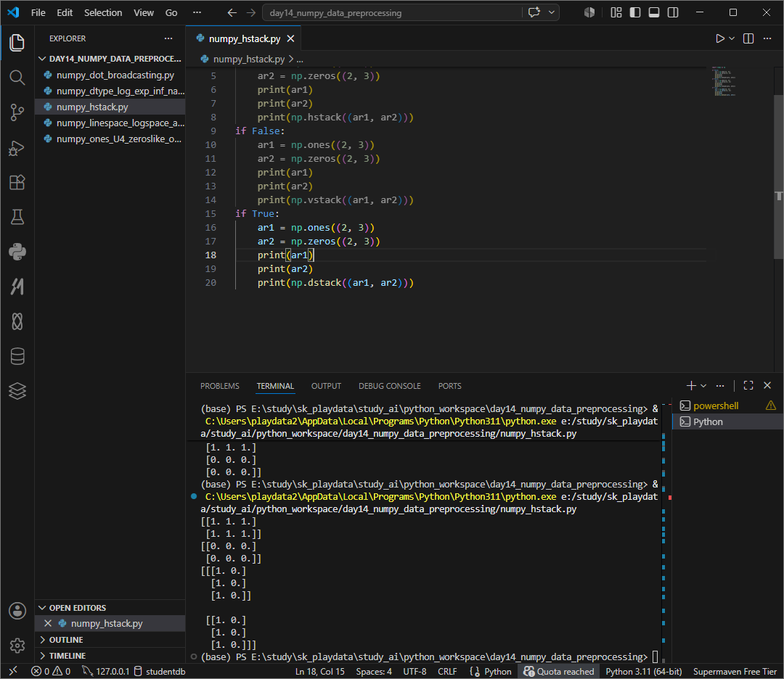
Task: Open the Manage gear icon
Action: click(x=17, y=646)
